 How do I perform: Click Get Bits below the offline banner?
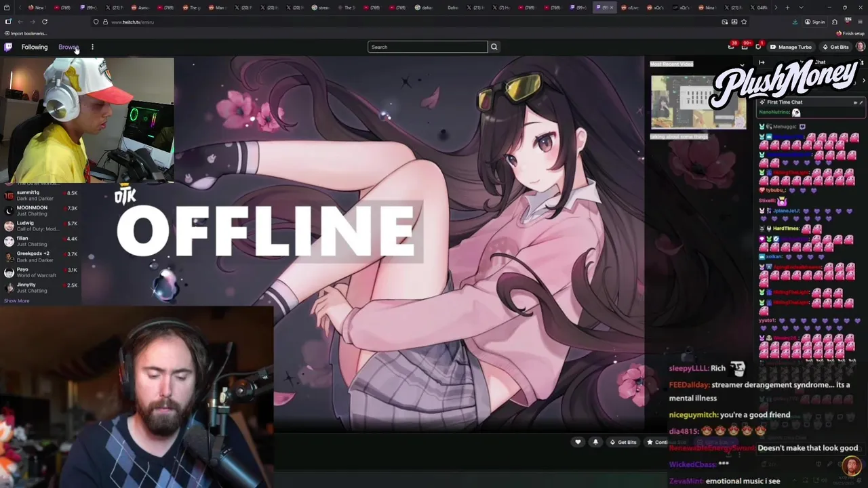coord(623,442)
